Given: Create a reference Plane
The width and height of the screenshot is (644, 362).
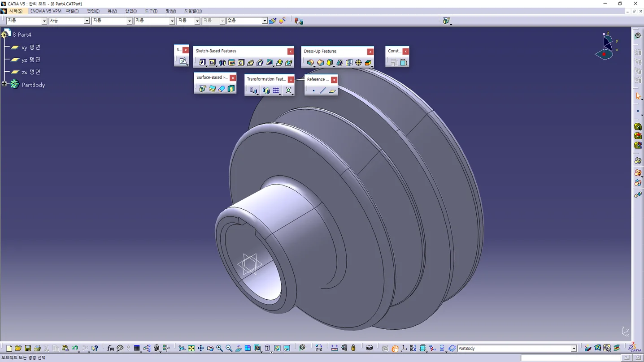Looking at the screenshot, I should click(332, 91).
